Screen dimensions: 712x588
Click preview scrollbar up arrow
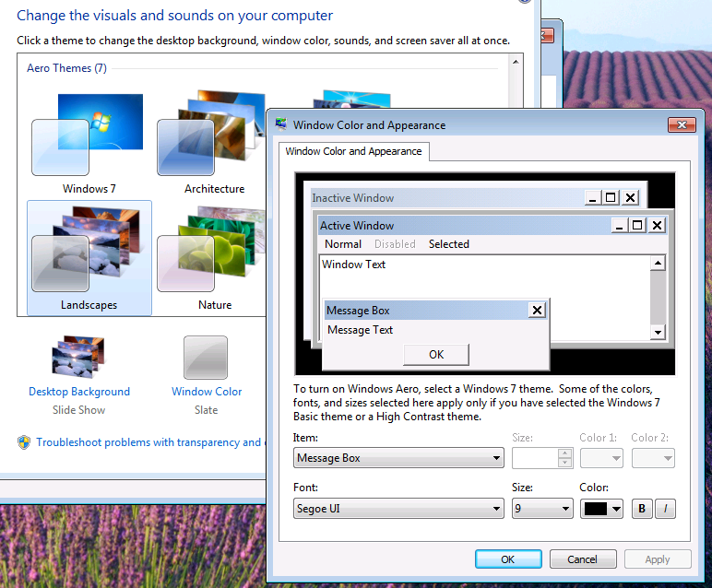pyautogui.click(x=658, y=264)
